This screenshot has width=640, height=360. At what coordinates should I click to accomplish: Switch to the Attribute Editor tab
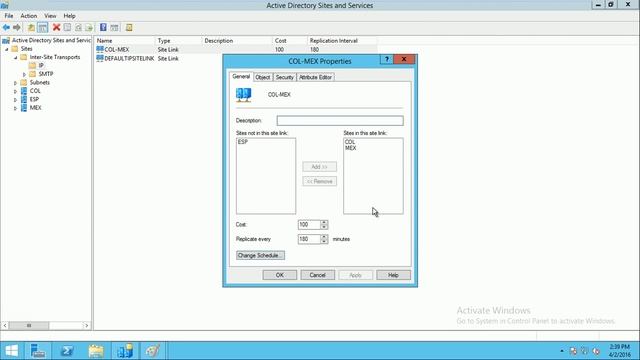tap(316, 77)
